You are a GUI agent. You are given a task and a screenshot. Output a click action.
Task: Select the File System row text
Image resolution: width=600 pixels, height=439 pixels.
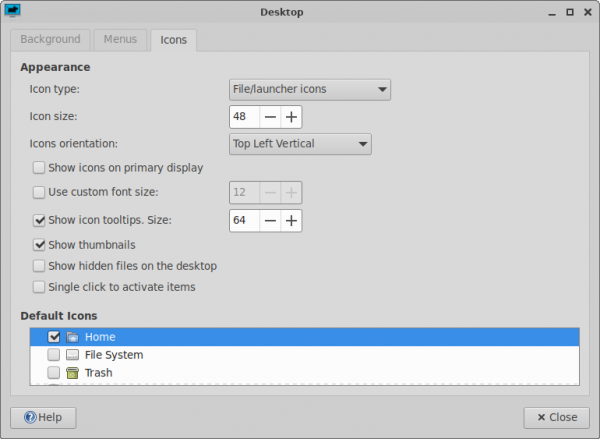pos(114,355)
